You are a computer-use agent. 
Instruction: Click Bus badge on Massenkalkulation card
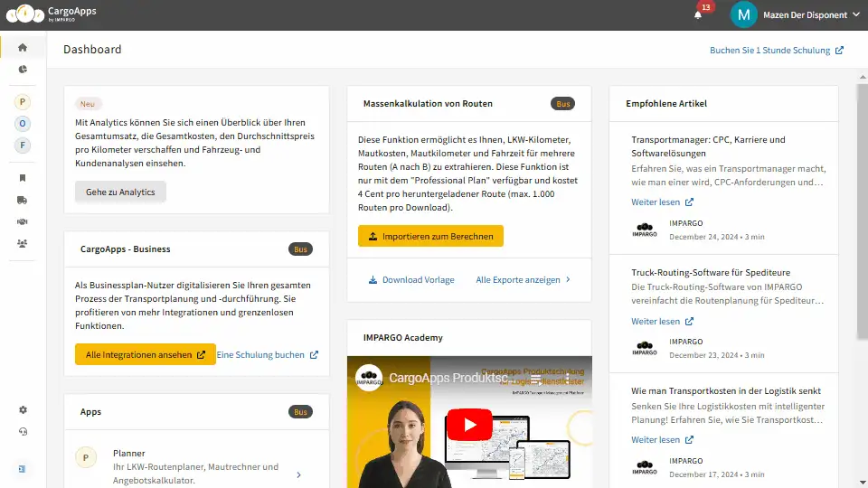pos(563,103)
